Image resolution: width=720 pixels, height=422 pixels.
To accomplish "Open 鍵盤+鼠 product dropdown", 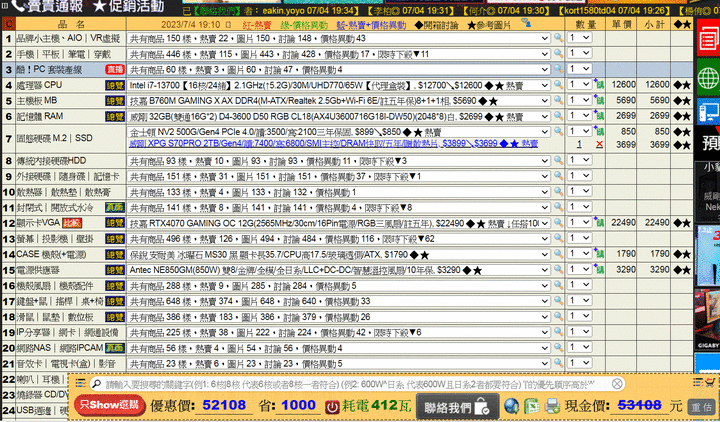I will coord(339,301).
